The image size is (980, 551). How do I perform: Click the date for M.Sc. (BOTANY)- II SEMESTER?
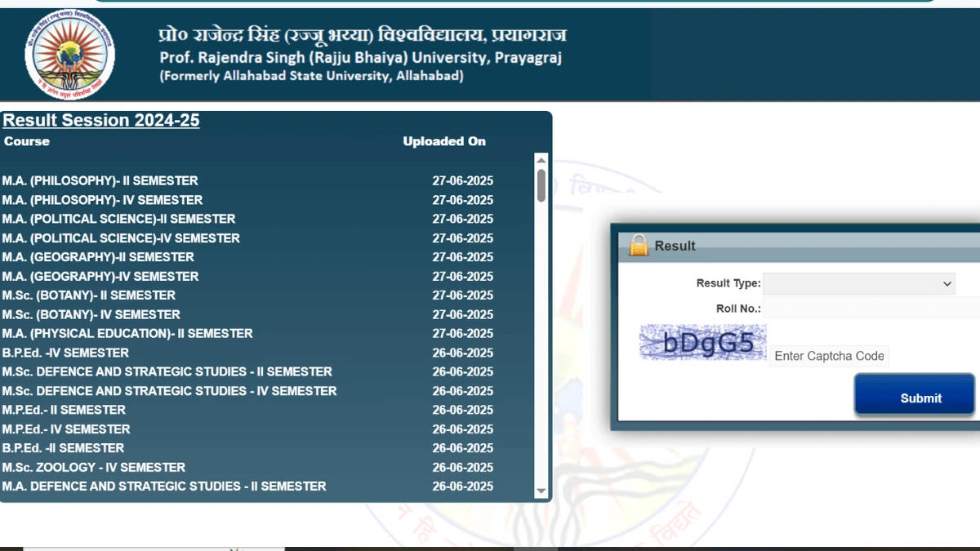(x=463, y=295)
